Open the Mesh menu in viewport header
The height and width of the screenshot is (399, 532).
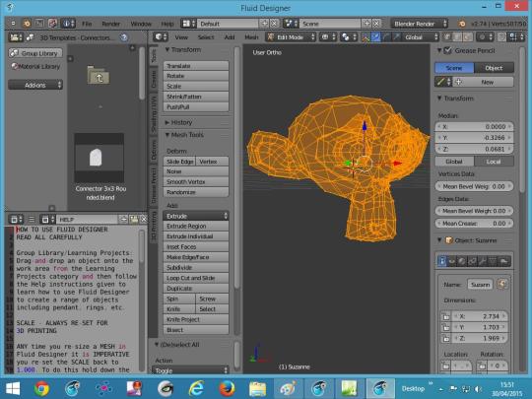pyautogui.click(x=251, y=37)
